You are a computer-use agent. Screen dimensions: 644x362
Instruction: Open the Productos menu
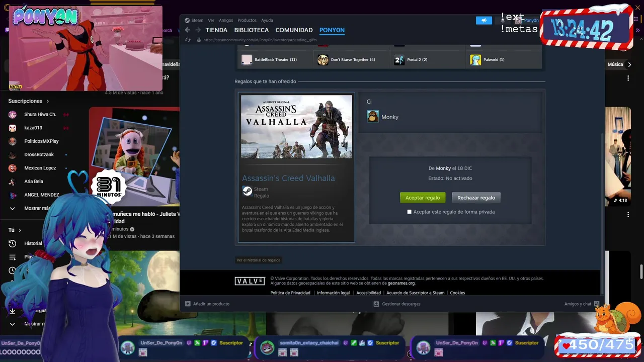[247, 21]
